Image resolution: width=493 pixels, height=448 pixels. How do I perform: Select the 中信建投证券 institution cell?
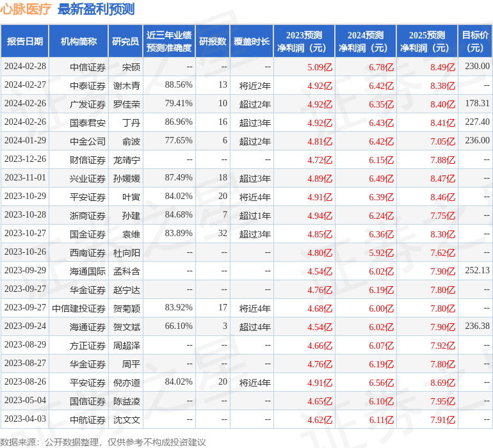pyautogui.click(x=79, y=308)
